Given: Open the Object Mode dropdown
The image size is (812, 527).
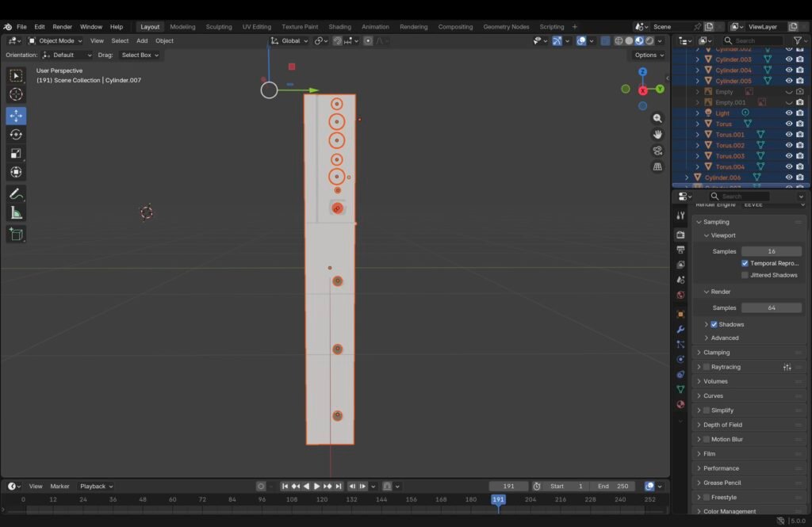Looking at the screenshot, I should pyautogui.click(x=56, y=40).
